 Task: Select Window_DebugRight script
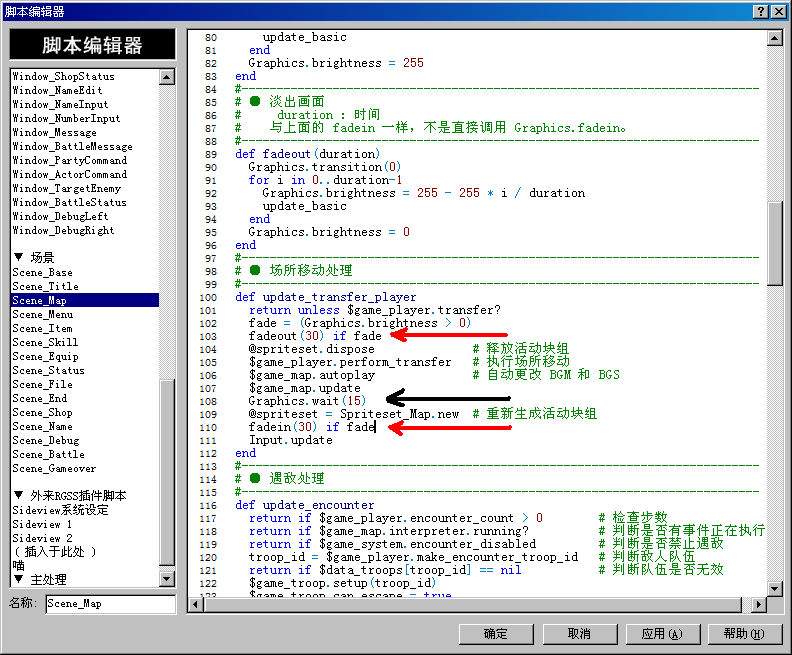tap(63, 231)
